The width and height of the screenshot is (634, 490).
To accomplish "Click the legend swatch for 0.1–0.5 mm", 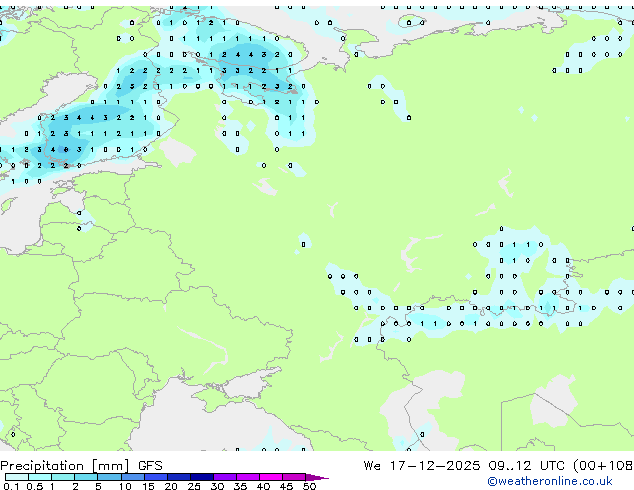I will [17, 477].
